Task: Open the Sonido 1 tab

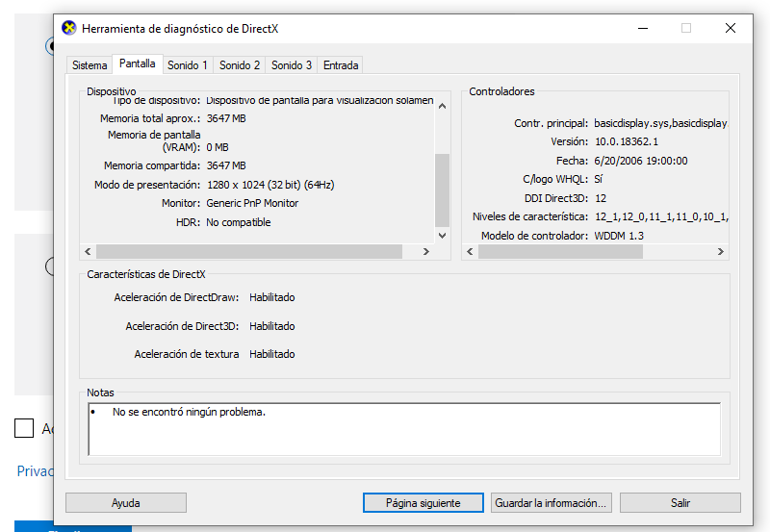Action: click(188, 65)
